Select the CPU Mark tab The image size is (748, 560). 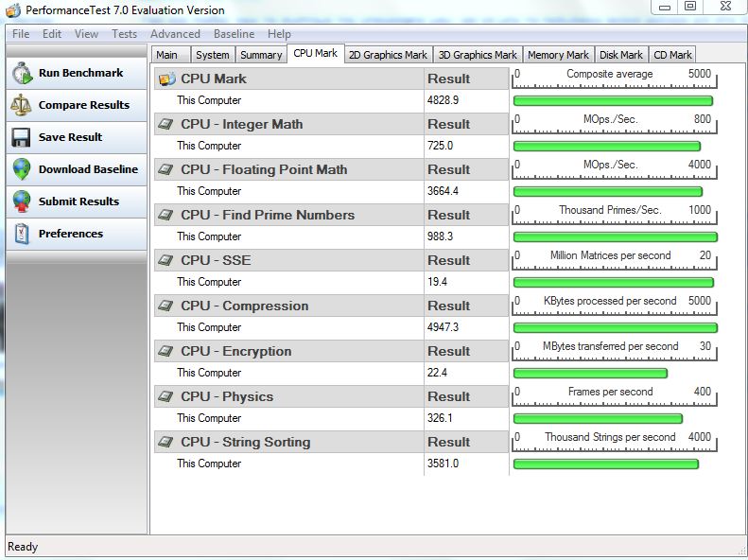[315, 53]
